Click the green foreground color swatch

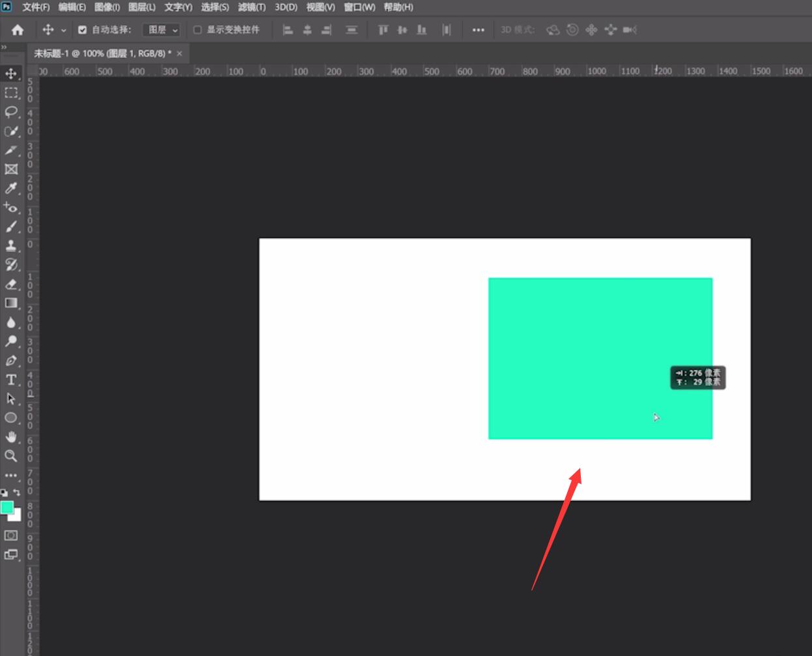7,508
